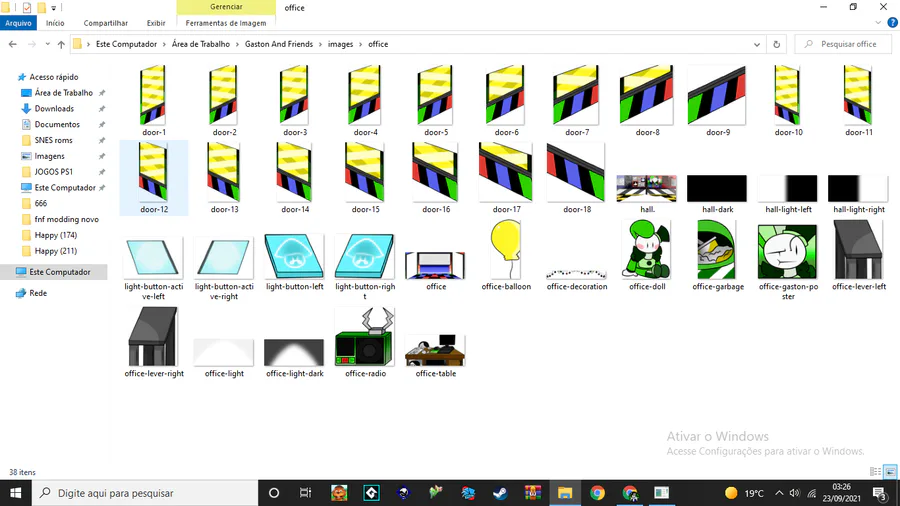Select the office-gaston-poster image file

[788, 261]
